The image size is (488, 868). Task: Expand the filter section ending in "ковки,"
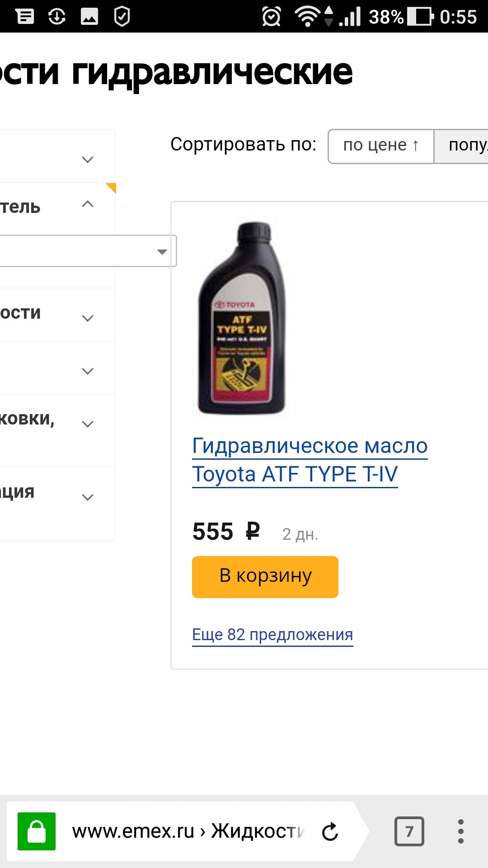(88, 424)
